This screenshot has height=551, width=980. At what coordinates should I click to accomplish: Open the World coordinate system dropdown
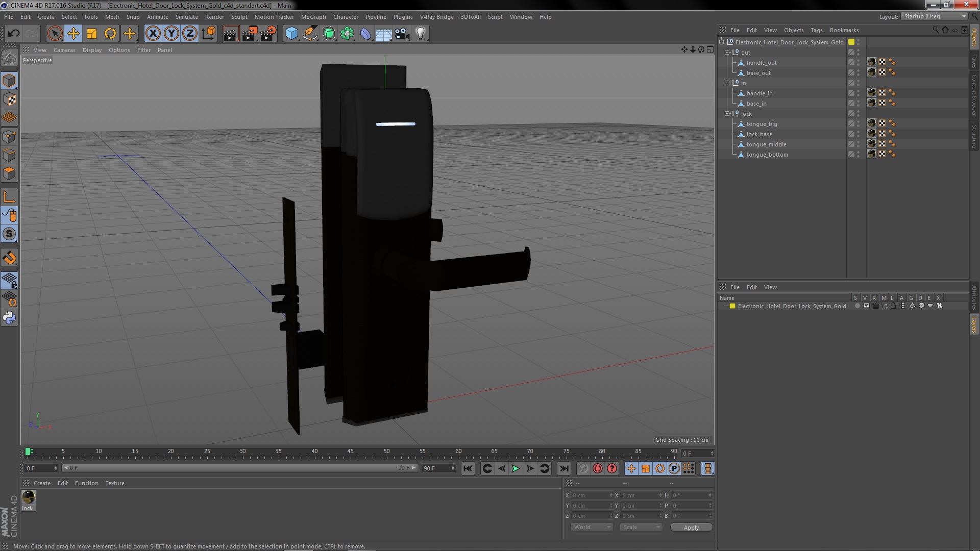coord(591,527)
